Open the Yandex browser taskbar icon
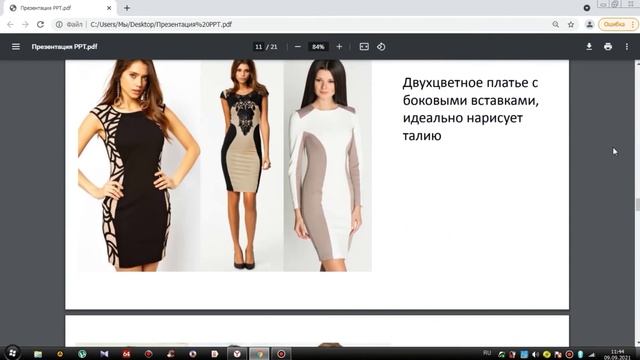640x360 pixels. point(237,354)
